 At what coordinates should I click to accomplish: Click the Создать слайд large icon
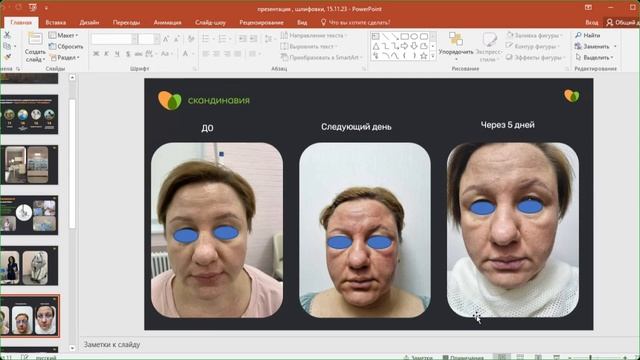click(x=35, y=40)
